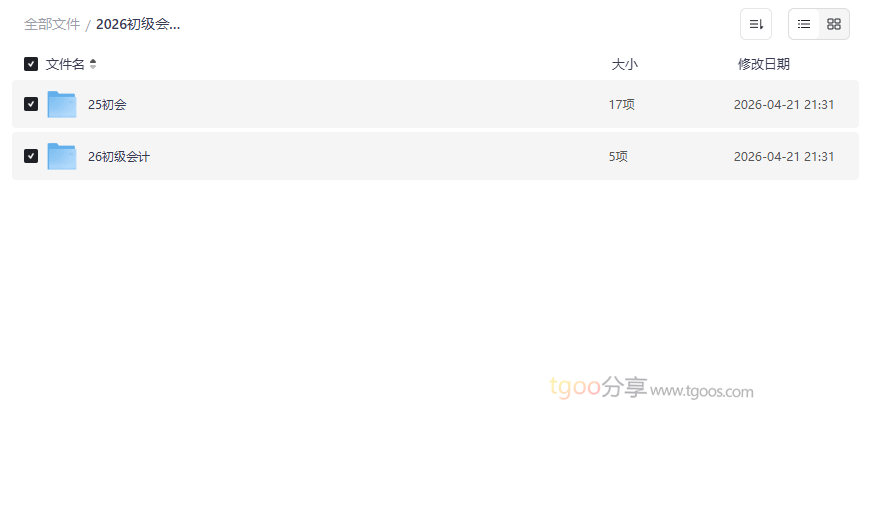This screenshot has height=514, width=874.
Task: Uncheck the 26初级会计 folder checkbox
Action: click(31, 156)
